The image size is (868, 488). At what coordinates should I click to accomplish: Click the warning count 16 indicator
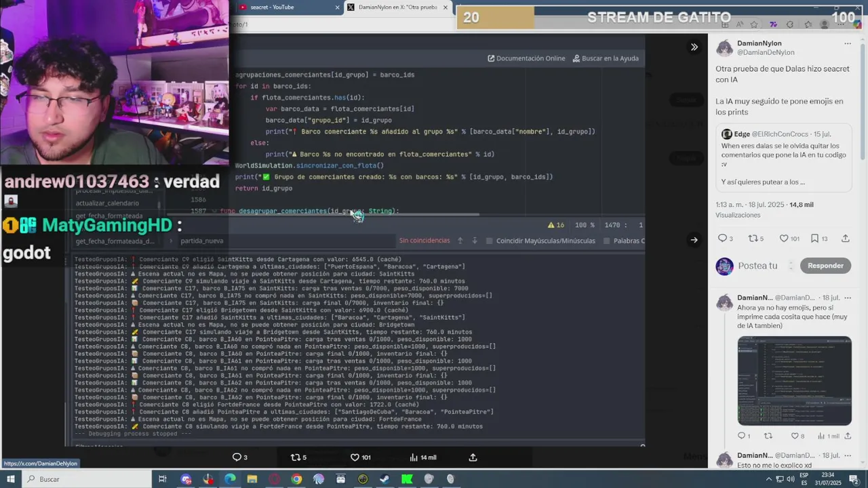tap(555, 225)
